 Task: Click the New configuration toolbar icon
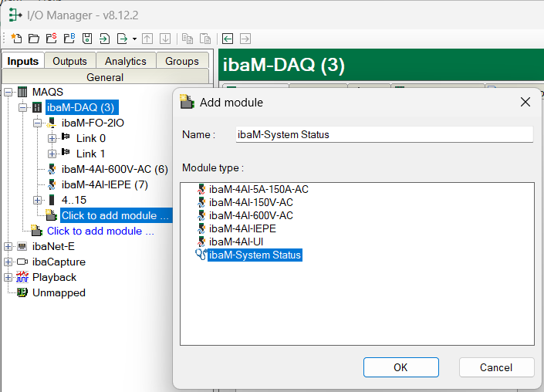(x=17, y=39)
